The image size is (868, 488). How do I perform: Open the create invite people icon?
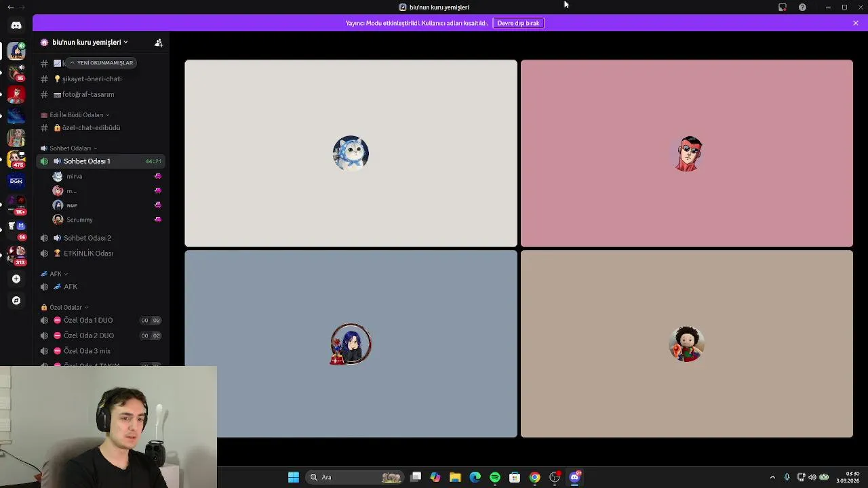159,43
